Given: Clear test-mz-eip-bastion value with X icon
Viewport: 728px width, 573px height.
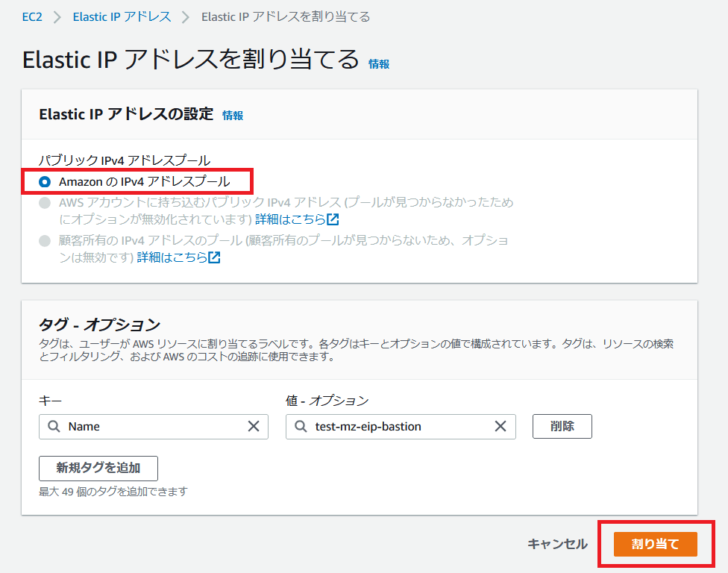Looking at the screenshot, I should click(x=501, y=426).
